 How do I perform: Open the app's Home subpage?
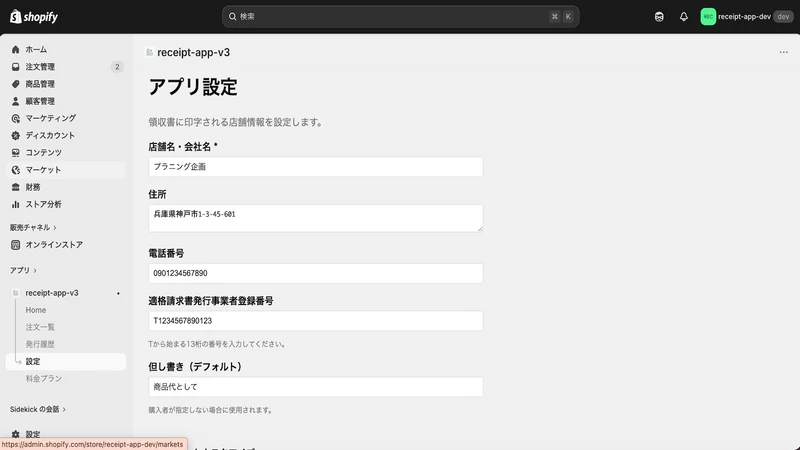click(36, 310)
